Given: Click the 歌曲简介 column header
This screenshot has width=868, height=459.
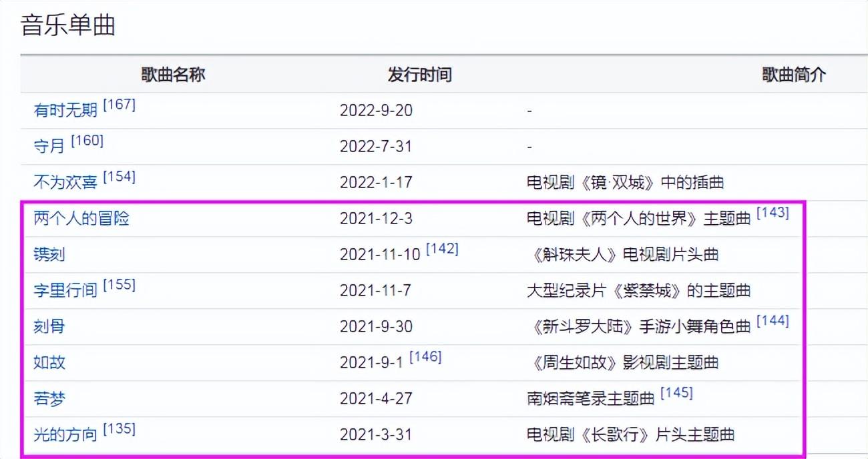Looking at the screenshot, I should tap(795, 75).
